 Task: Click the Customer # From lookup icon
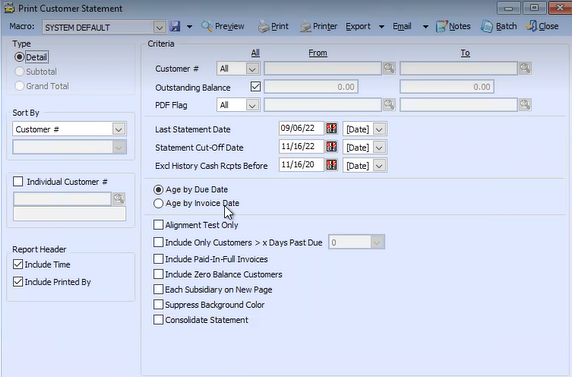tap(389, 68)
